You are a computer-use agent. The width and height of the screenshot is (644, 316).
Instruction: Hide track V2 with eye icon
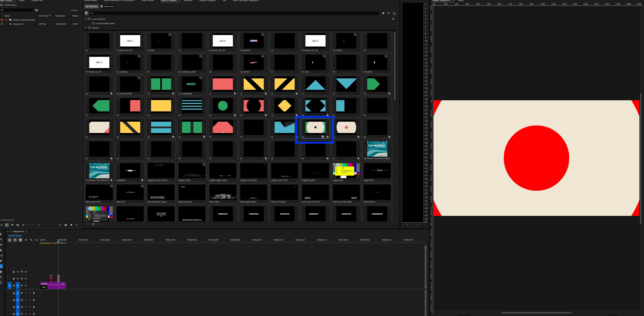pos(26,279)
